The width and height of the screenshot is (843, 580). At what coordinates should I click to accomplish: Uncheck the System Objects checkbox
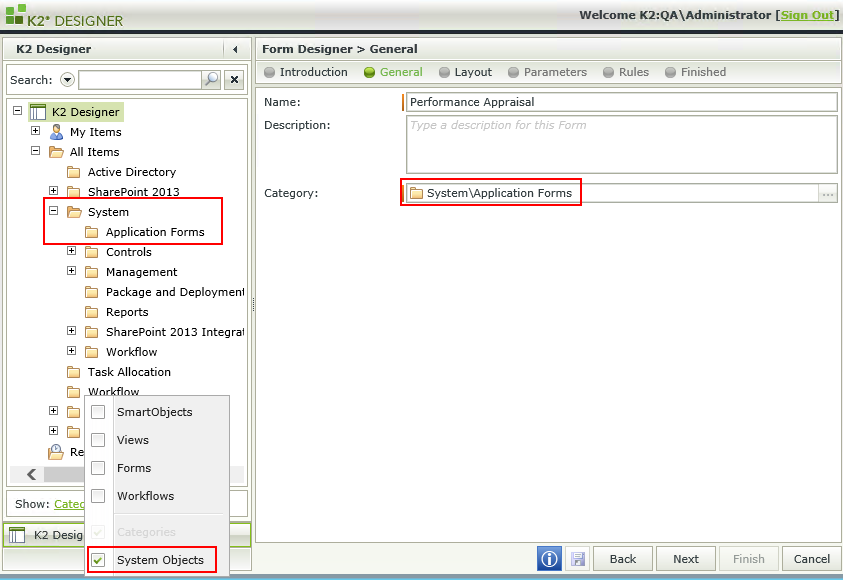click(x=98, y=560)
